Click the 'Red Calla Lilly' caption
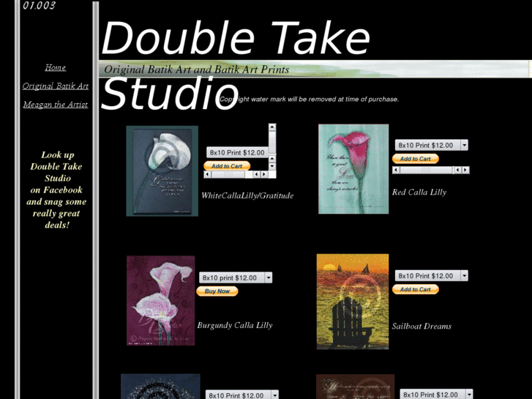Screen dimensions: 532x399 tap(419, 193)
